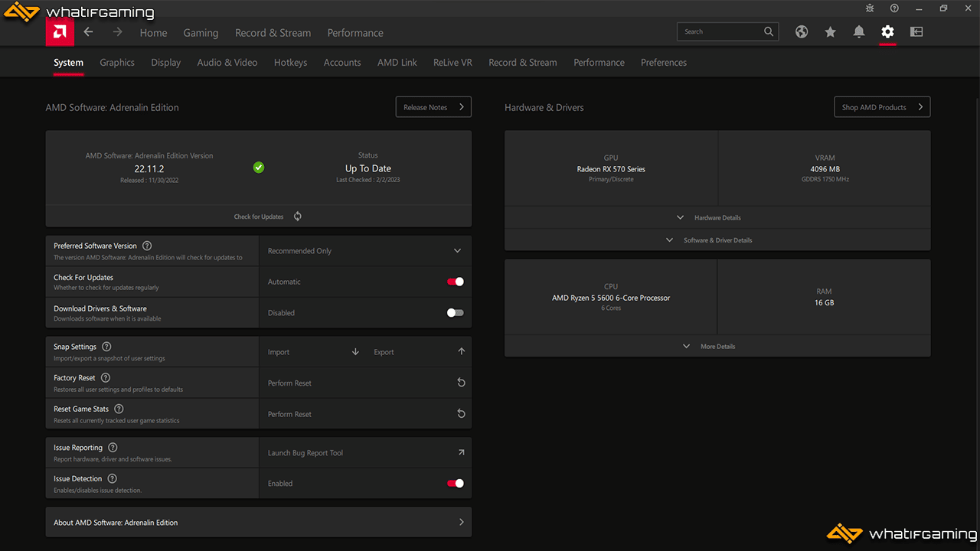The height and width of the screenshot is (551, 980).
Task: Click Launch Bug Report Tool
Action: tap(305, 453)
